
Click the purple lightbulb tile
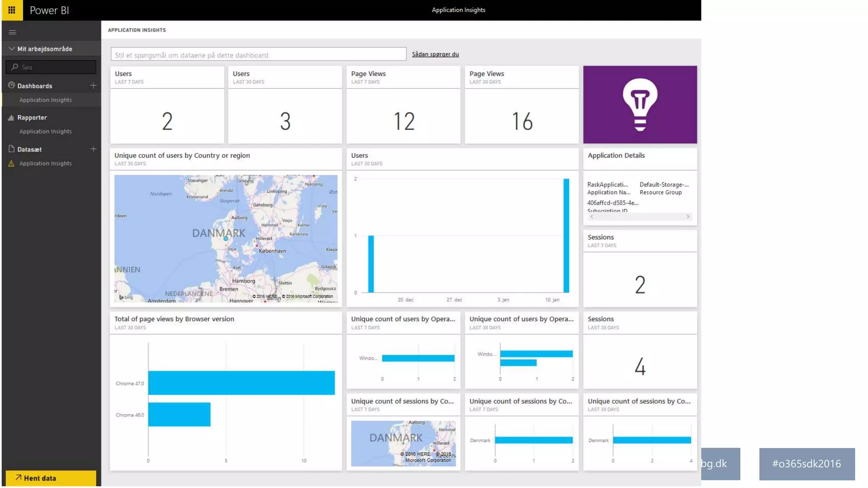pyautogui.click(x=640, y=105)
